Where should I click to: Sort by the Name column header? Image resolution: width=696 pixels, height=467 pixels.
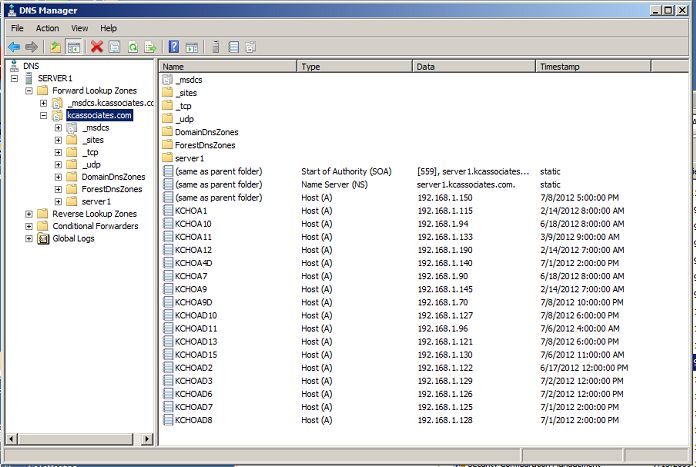pyautogui.click(x=227, y=67)
